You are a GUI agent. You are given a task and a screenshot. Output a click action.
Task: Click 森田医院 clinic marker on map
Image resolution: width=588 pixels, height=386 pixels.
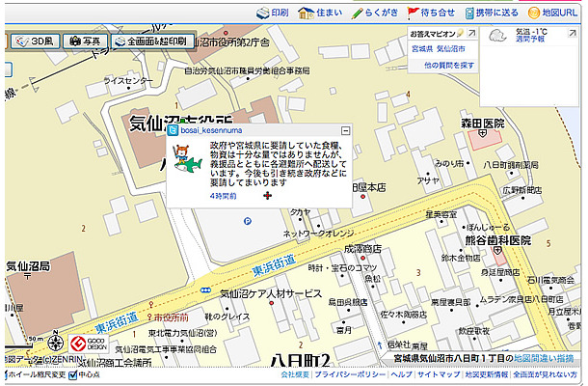coord(483,133)
